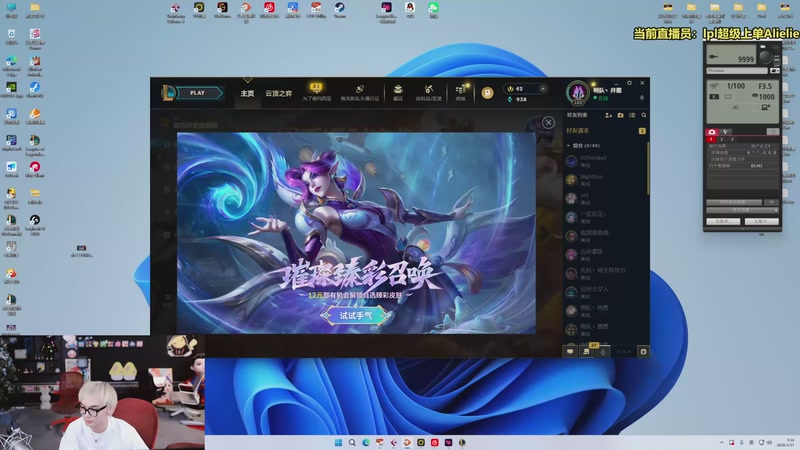Click the PLAY button in League client
The height and width of the screenshot is (450, 800).
(197, 93)
